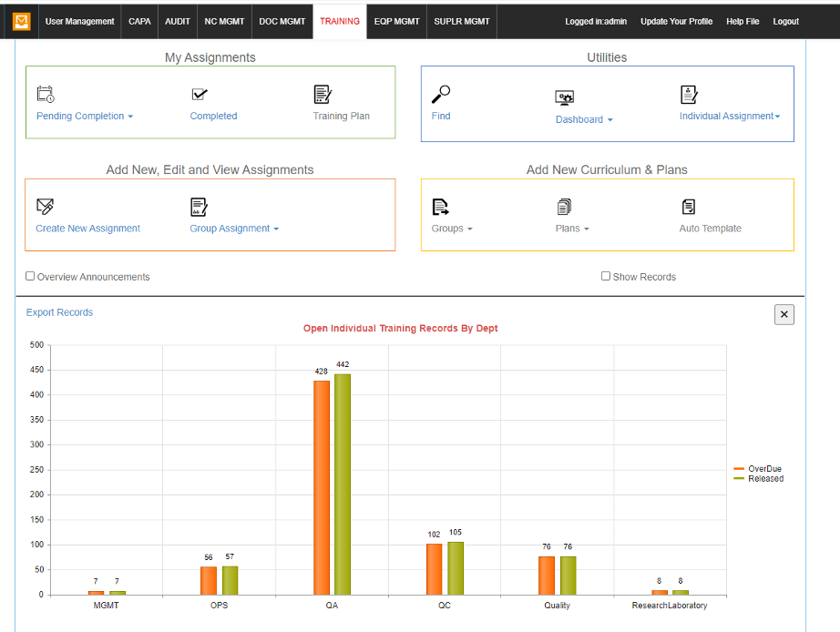Enable the Overview Announcements checkbox
840x632 pixels.
[x=30, y=276]
